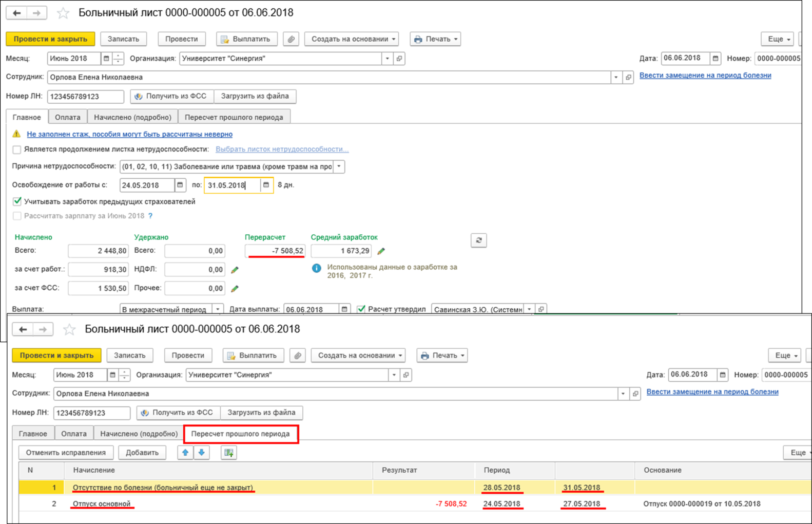This screenshot has height=524, width=812.
Task: Click Записать in upper window
Action: 123,39
